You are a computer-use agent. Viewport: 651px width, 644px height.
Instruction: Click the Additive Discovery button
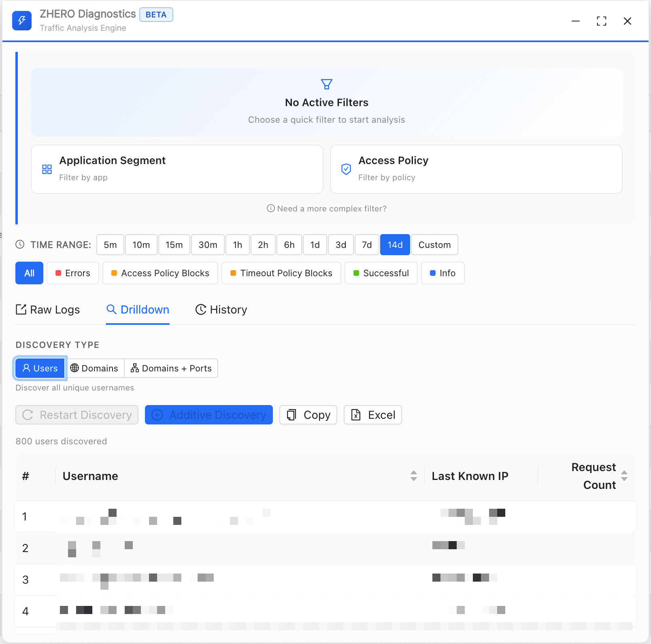pos(208,415)
